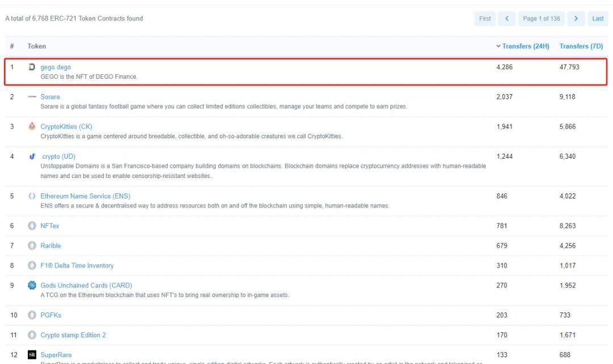Click the Gods Unchained Cards icon
The width and height of the screenshot is (613, 364).
(x=32, y=285)
